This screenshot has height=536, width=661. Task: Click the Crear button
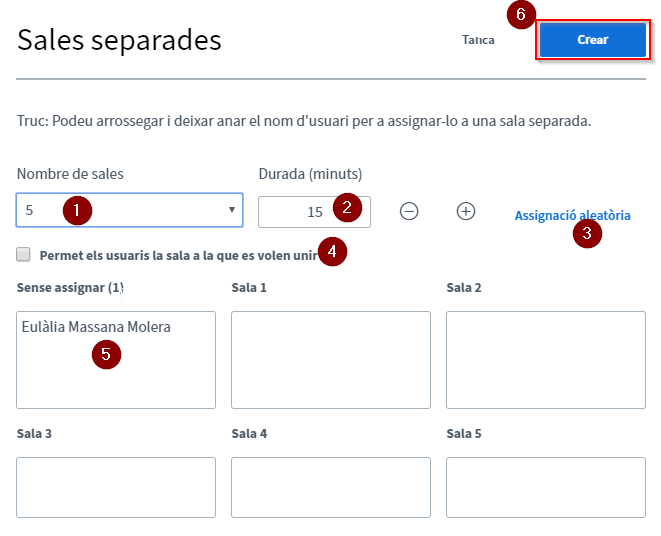pos(592,40)
